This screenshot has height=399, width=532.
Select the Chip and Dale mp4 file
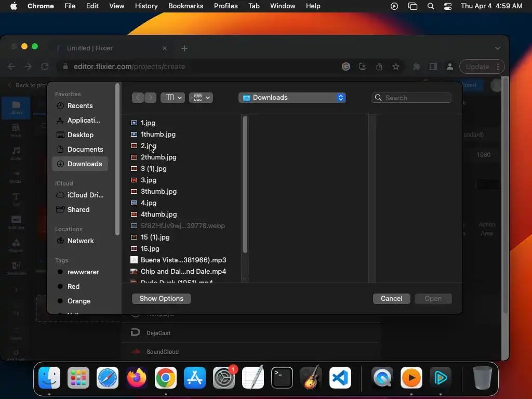click(x=183, y=271)
